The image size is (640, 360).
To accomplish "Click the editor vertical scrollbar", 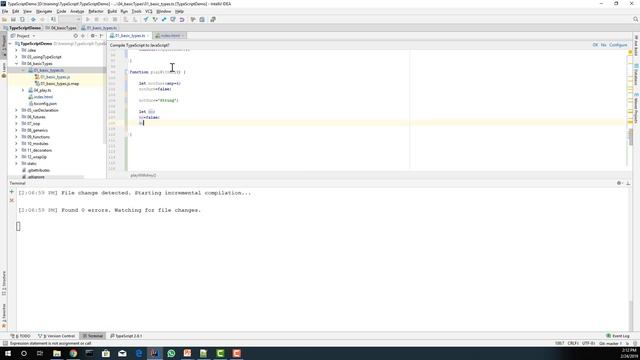I will (631, 137).
